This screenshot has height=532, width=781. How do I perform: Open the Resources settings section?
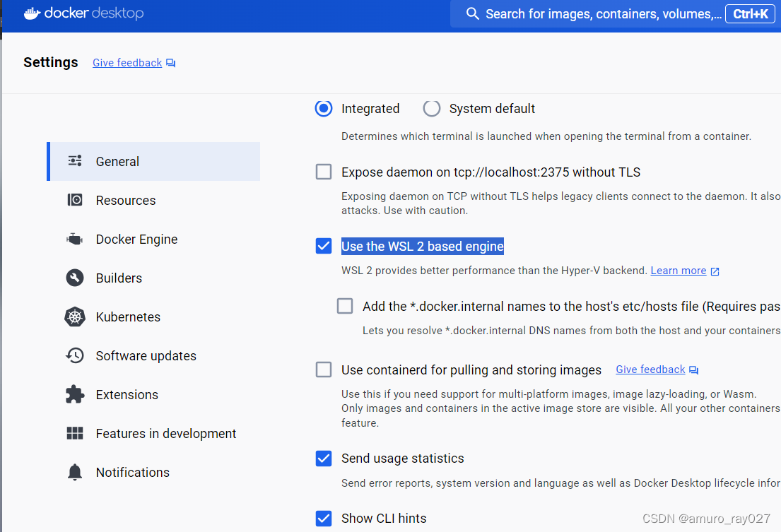click(153, 200)
